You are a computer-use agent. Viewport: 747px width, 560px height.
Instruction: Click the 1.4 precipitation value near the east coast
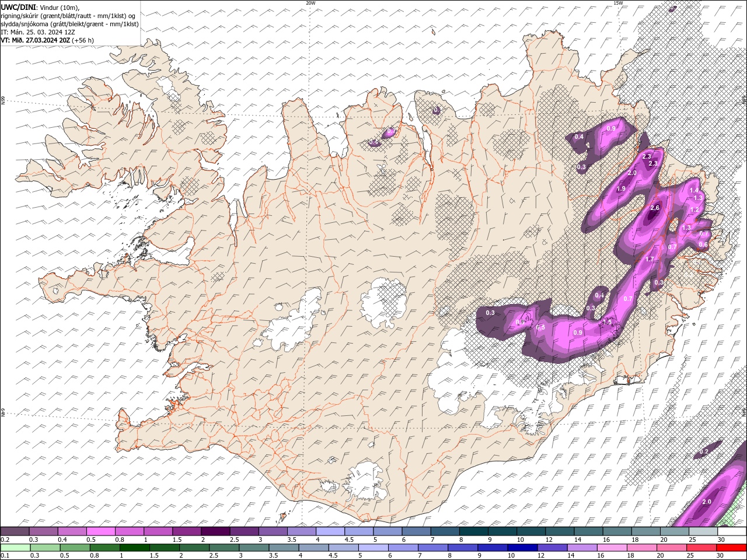tap(694, 191)
